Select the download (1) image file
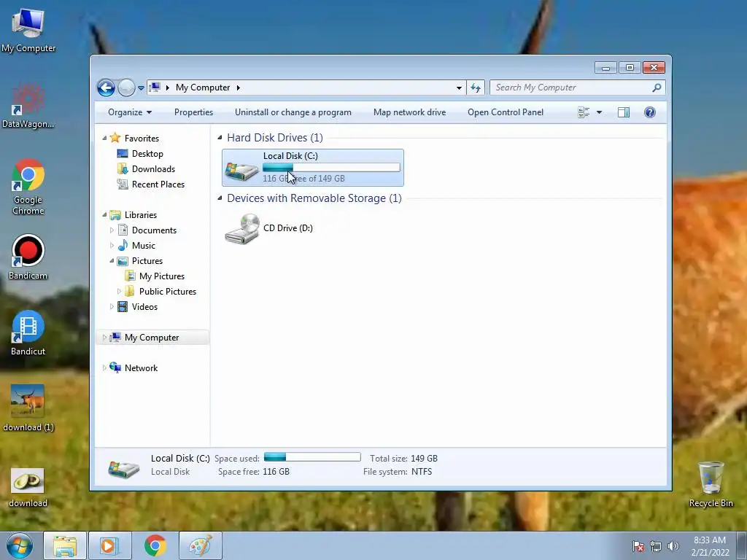Screen dimensions: 747x560 click(28, 408)
